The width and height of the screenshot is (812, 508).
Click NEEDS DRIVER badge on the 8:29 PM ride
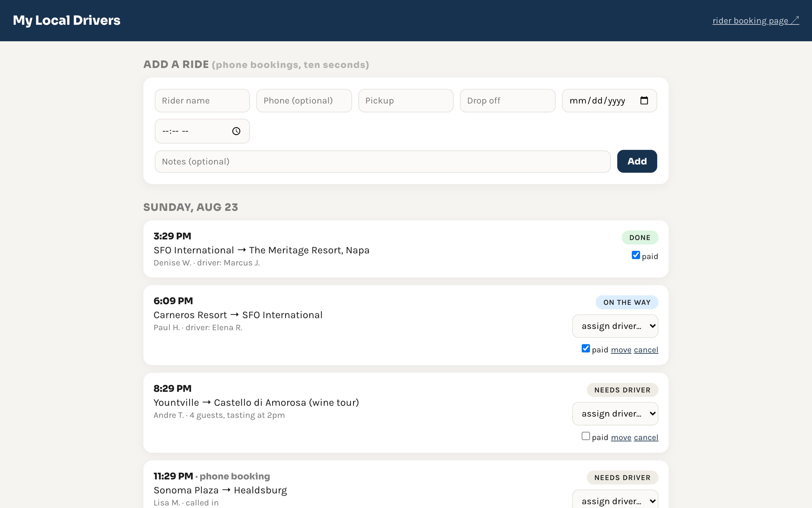(x=622, y=390)
